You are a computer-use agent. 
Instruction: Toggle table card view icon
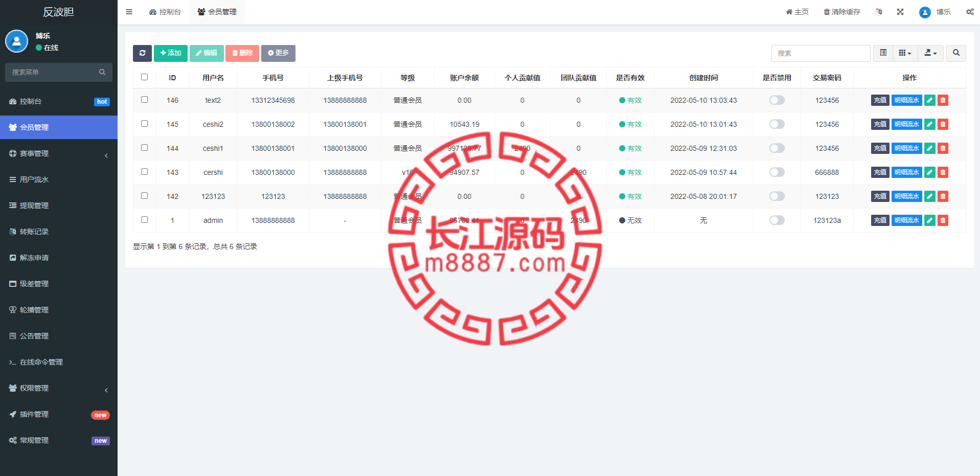(x=883, y=53)
